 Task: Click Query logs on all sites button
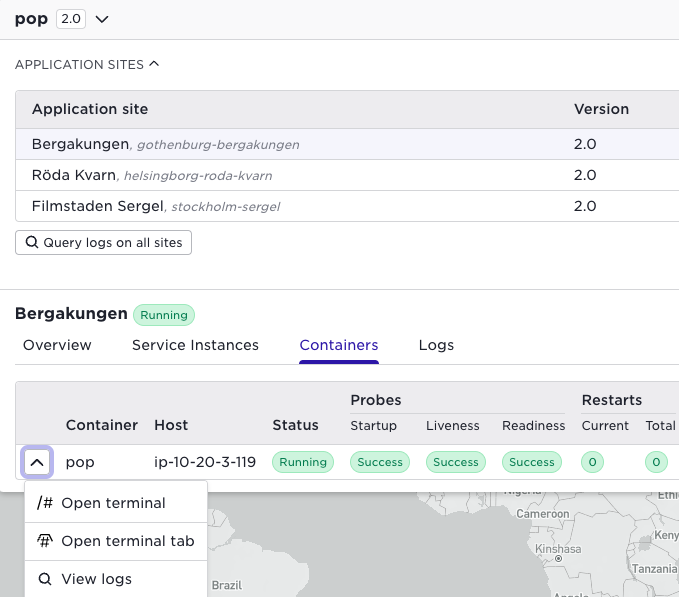[x=103, y=242]
